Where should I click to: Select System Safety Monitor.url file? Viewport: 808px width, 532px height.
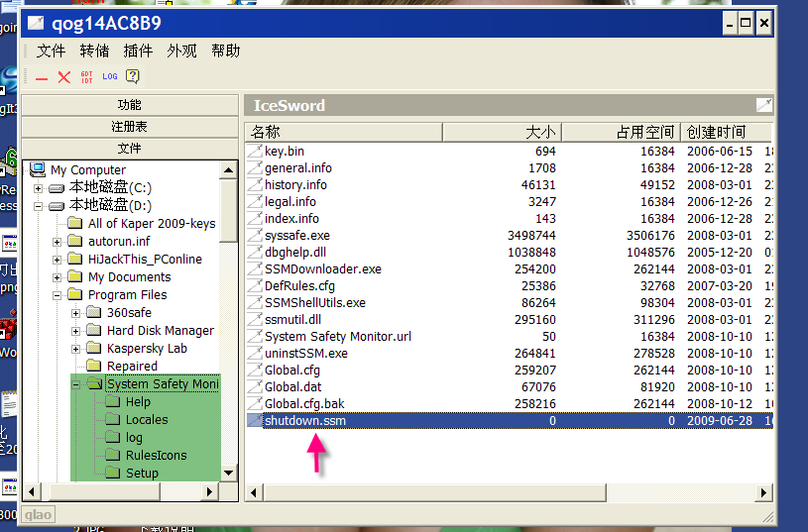click(x=337, y=336)
